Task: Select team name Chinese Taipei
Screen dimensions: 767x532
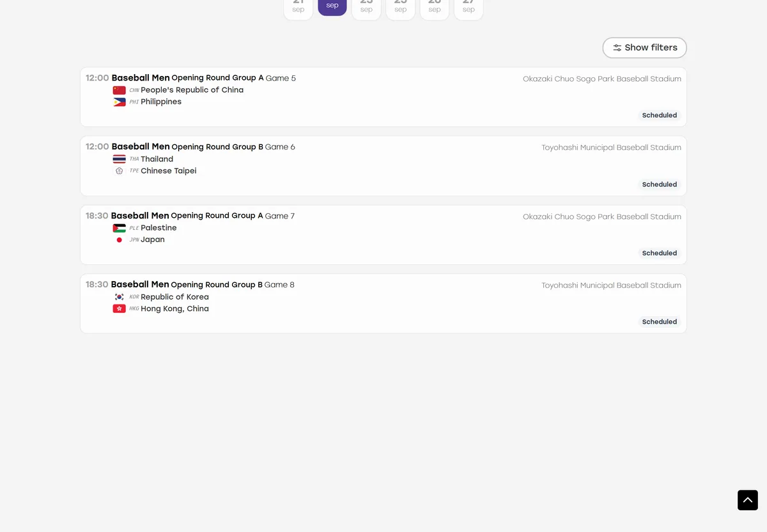Action: pyautogui.click(x=168, y=171)
